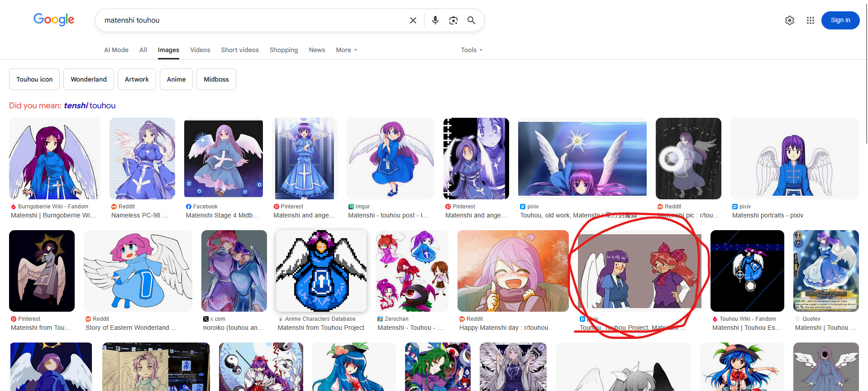
Task: Open the Burngoberrie Wiki Matenshi image
Action: click(54, 159)
